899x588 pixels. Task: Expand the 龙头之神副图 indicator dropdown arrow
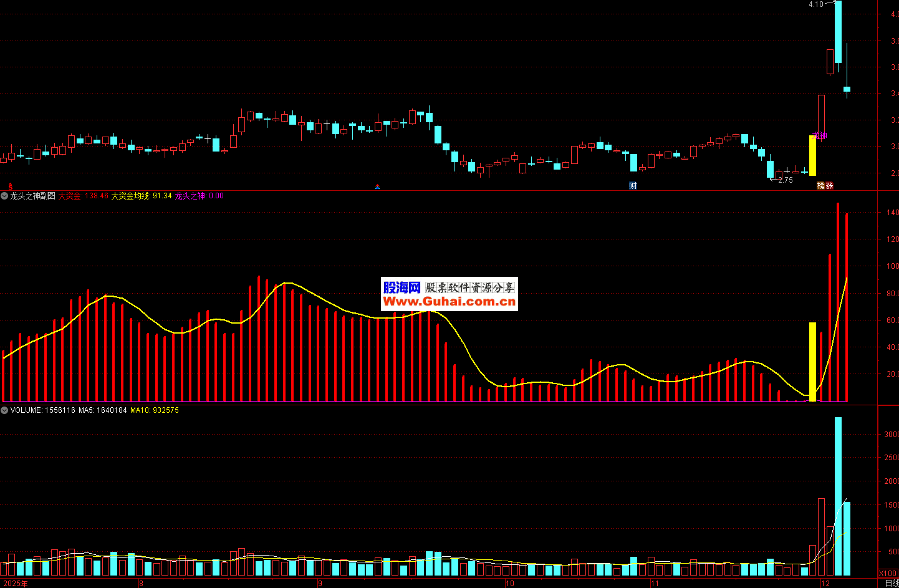tap(4, 196)
